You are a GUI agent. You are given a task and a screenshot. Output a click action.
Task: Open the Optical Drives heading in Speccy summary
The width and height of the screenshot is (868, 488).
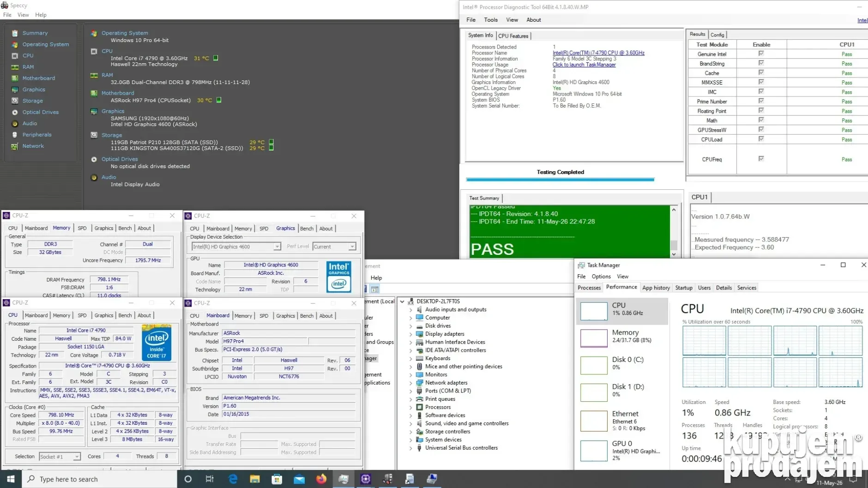coord(120,159)
